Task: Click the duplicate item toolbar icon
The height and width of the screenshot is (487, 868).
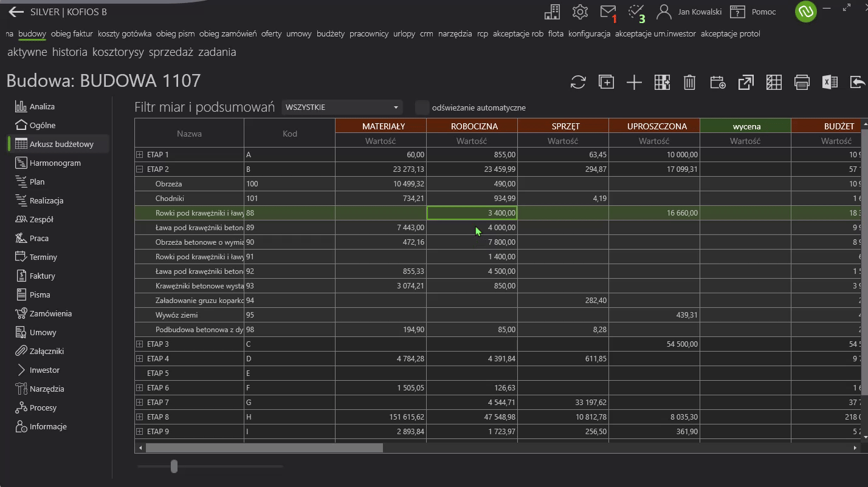Action: pos(606,83)
